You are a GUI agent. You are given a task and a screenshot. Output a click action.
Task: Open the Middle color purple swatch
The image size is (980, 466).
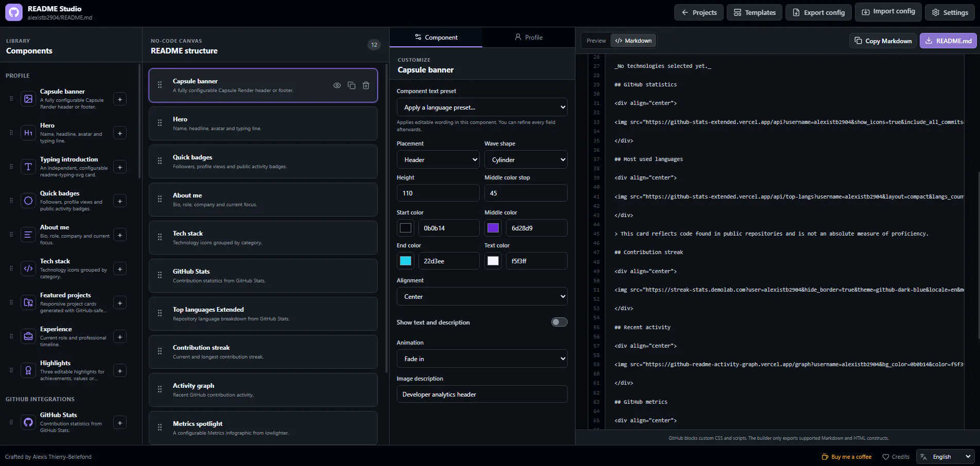point(493,228)
